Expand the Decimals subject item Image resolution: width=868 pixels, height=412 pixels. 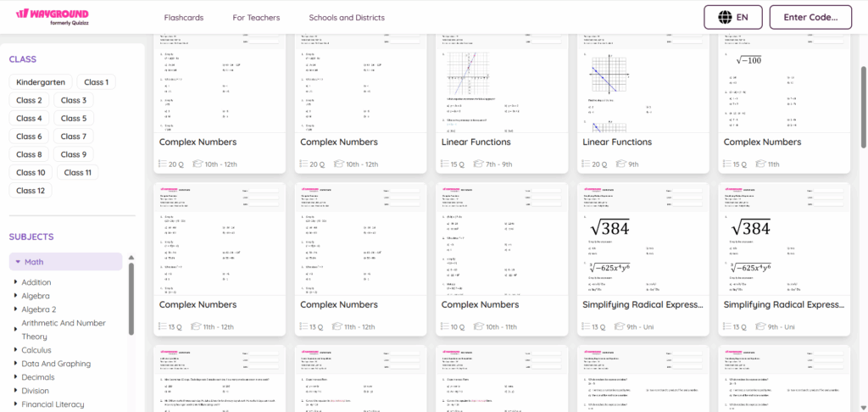tap(15, 377)
